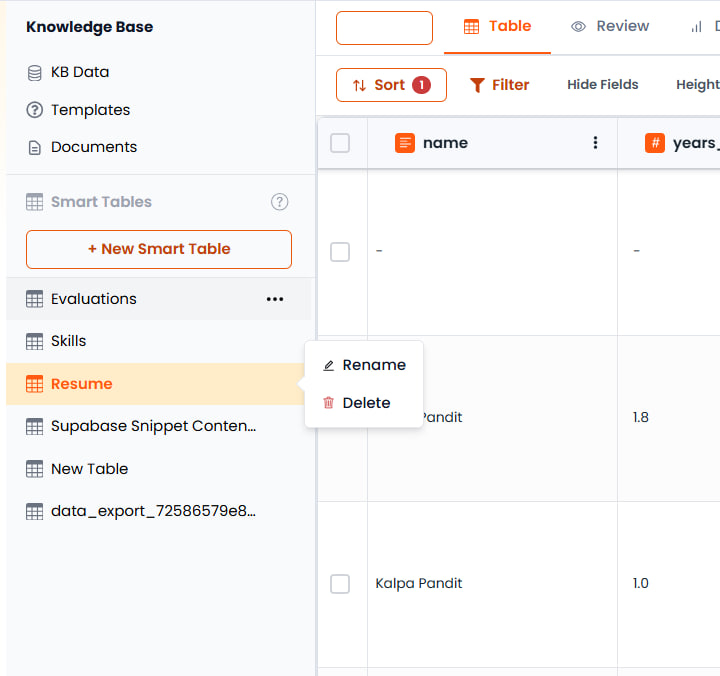Screen dimensions: 720x676
Task: Click the Hide Fields button
Action: (x=602, y=84)
